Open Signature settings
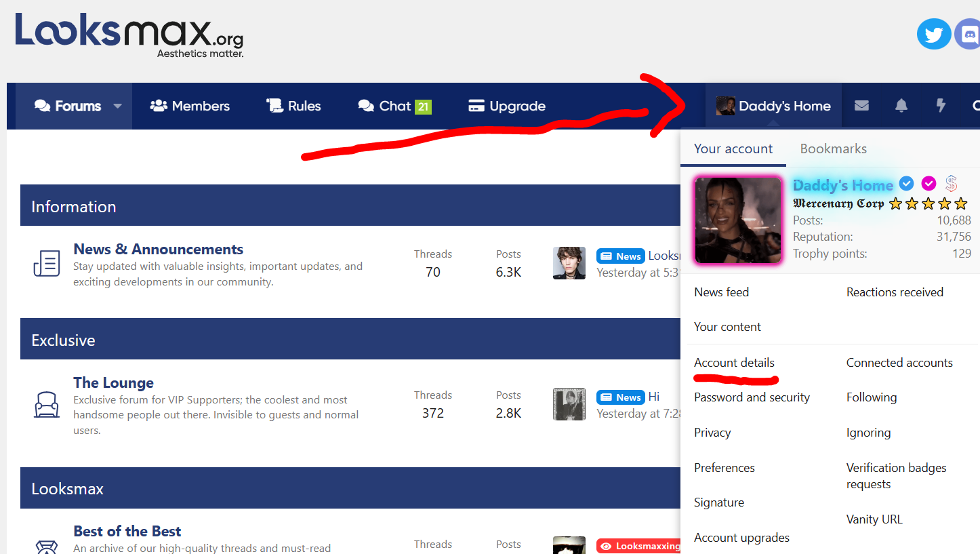Screen dimensions: 980x554 719,502
